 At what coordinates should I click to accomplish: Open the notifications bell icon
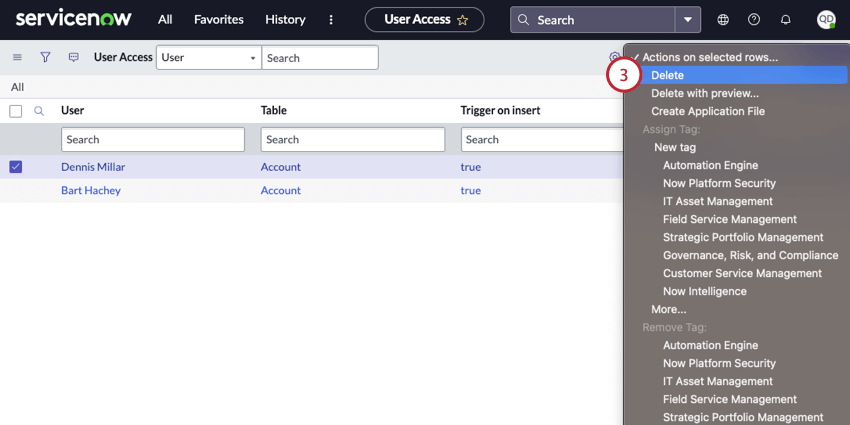[x=785, y=20]
